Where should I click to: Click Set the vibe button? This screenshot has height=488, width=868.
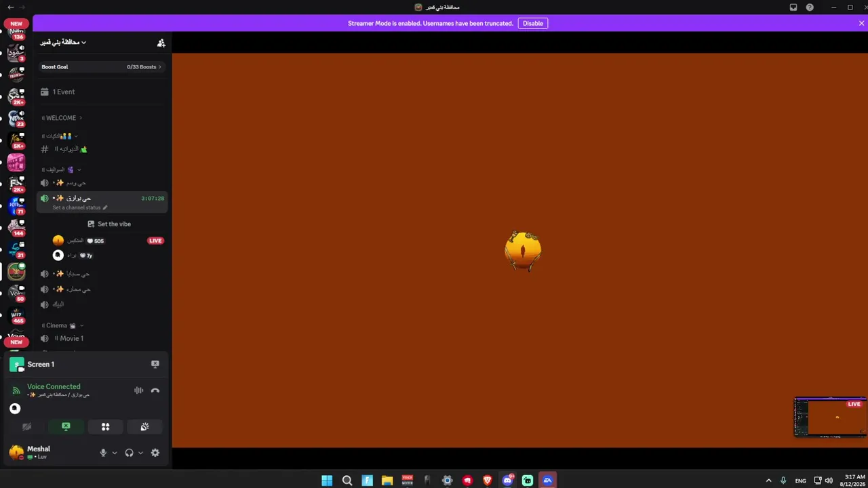tap(109, 224)
